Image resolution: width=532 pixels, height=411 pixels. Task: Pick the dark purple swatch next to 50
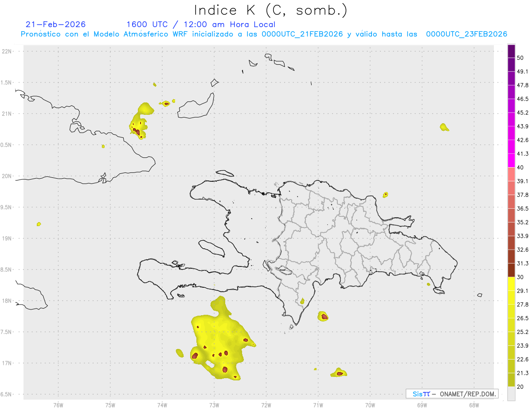coord(511,51)
